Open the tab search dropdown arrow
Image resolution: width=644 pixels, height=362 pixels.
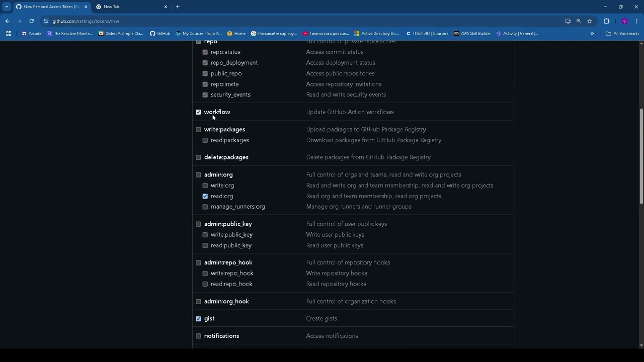(x=7, y=7)
